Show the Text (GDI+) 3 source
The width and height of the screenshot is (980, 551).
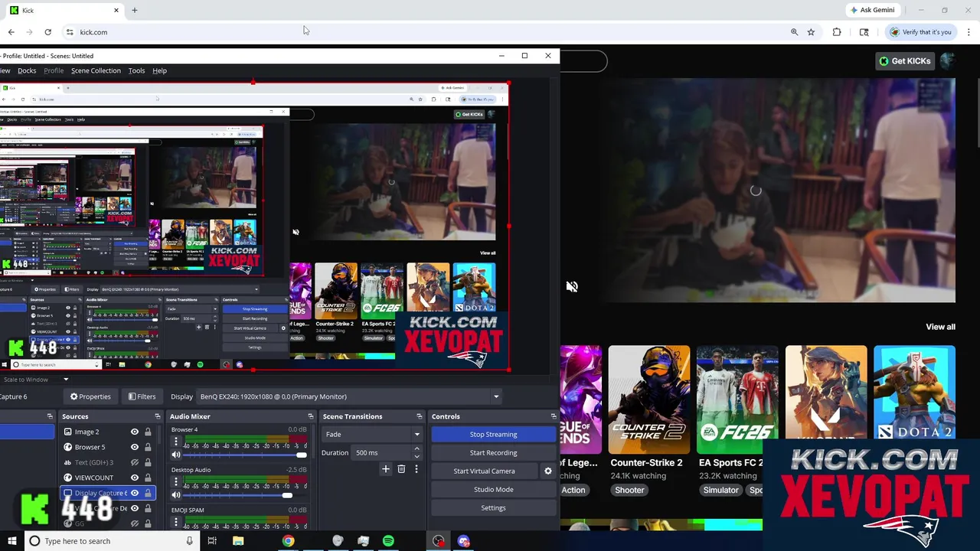point(135,462)
